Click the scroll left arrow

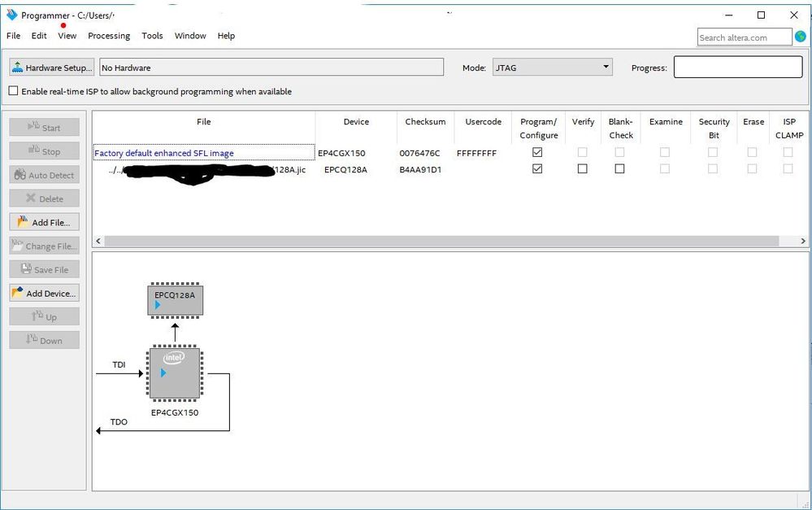[98, 241]
